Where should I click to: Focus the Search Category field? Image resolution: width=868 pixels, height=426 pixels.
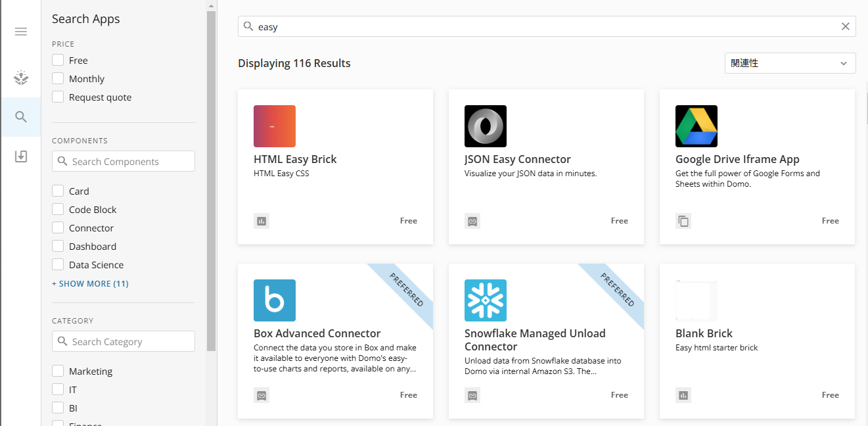pos(124,341)
